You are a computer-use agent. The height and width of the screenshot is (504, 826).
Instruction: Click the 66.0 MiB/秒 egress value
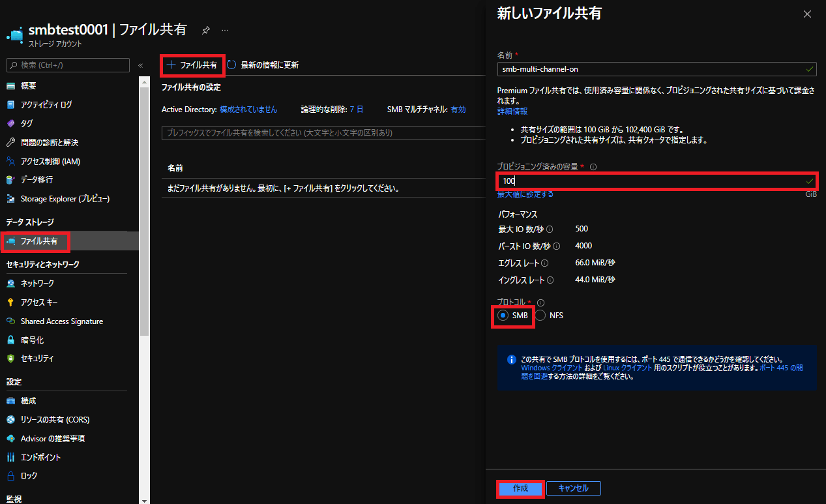[596, 263]
